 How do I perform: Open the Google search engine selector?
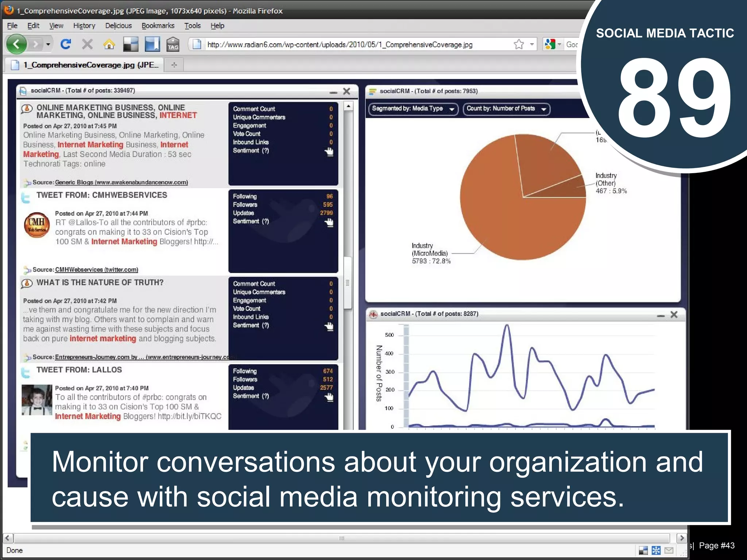553,44
